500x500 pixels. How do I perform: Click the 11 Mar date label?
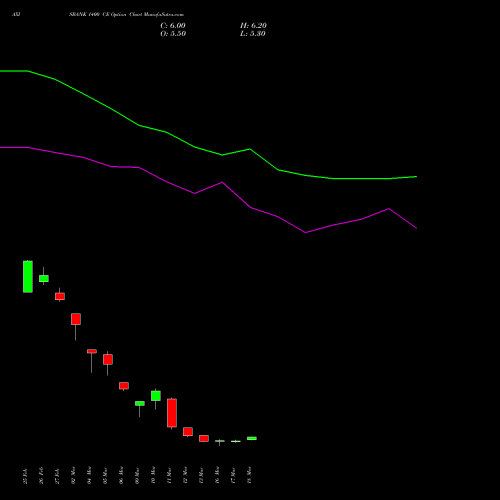pyautogui.click(x=170, y=476)
